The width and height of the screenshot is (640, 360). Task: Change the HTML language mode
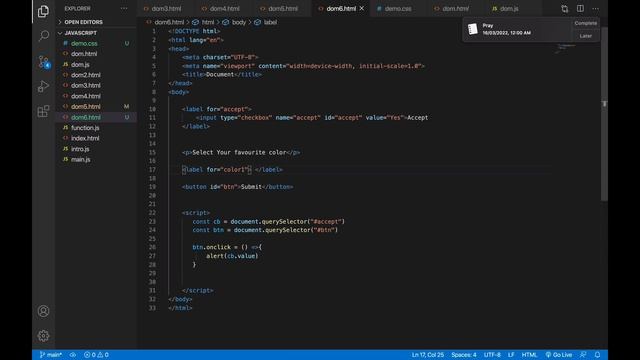529,355
